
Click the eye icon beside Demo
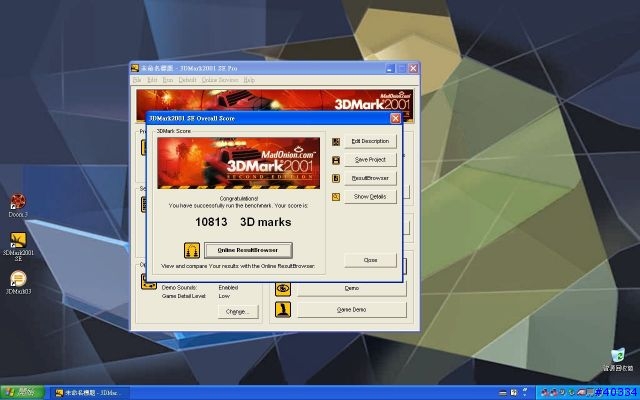click(283, 289)
